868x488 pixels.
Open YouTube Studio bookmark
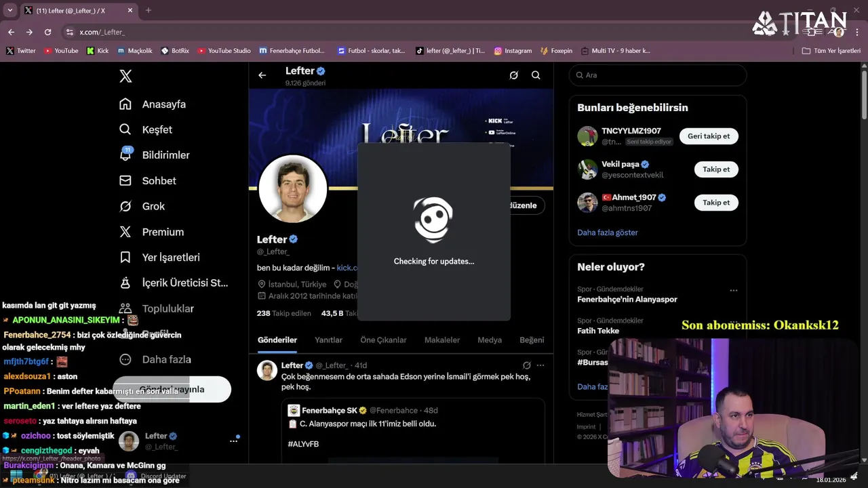pos(224,51)
